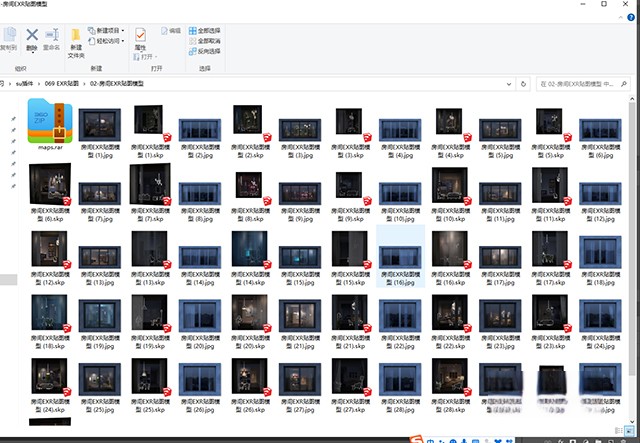The height and width of the screenshot is (443, 640).
Task: Open the address bar history dropdown
Action: tap(510, 84)
